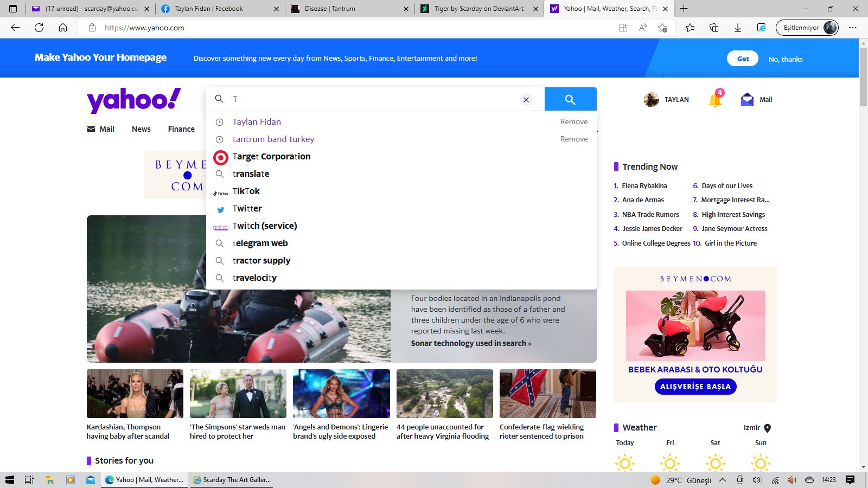Select Taylan Fidan search history suggestion
The image size is (868, 488).
[257, 122]
